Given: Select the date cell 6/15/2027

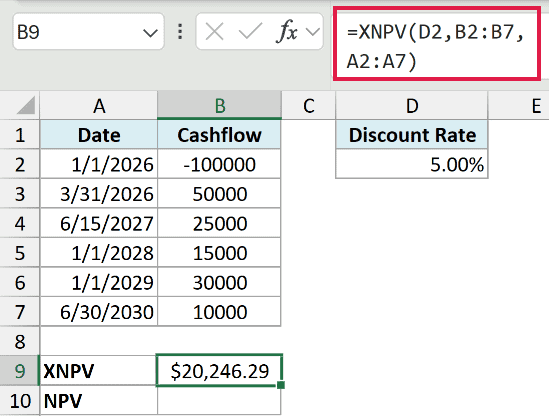Looking at the screenshot, I should (99, 223).
